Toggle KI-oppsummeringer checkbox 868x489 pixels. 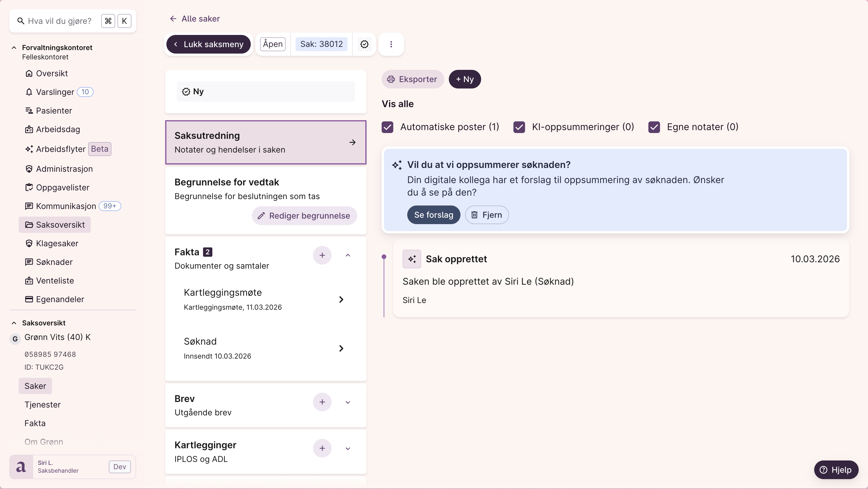point(519,127)
